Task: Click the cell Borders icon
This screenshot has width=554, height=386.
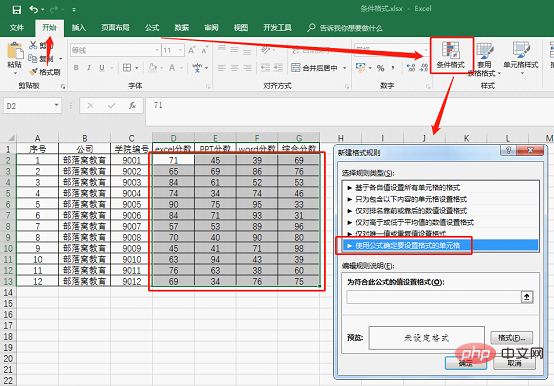Action: pyautogui.click(x=127, y=67)
